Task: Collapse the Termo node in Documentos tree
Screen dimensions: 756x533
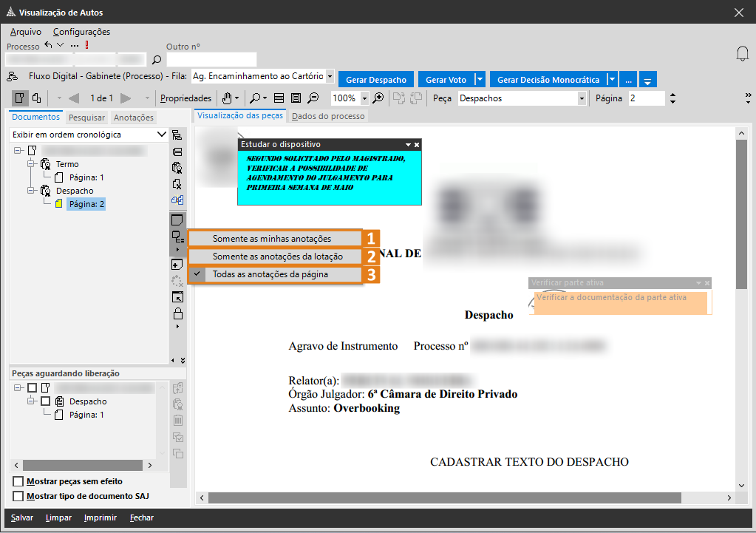Action: pyautogui.click(x=32, y=164)
